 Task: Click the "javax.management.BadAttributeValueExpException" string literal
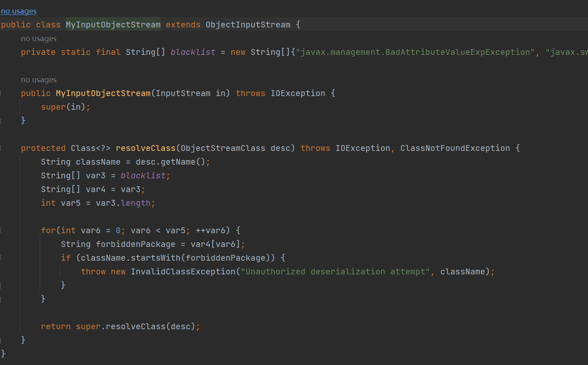415,52
